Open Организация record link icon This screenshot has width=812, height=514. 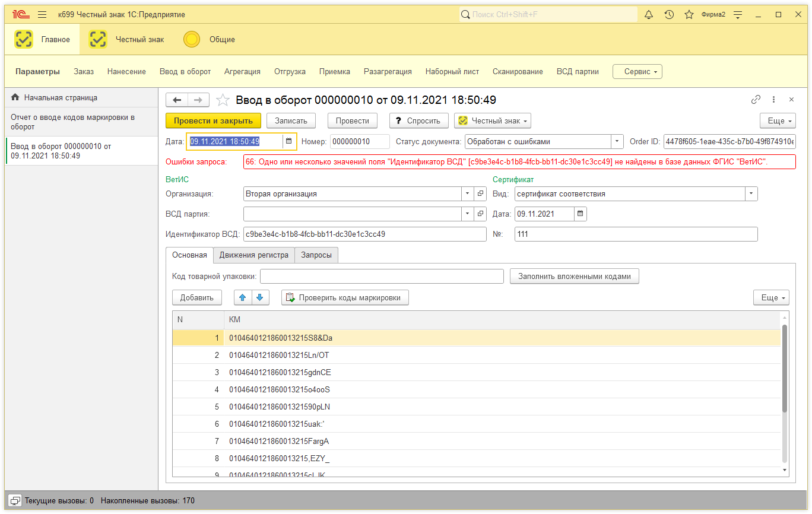[480, 194]
